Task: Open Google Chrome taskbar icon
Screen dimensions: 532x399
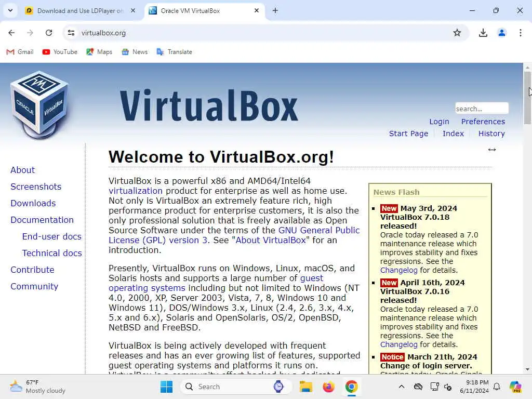Action: (352, 387)
